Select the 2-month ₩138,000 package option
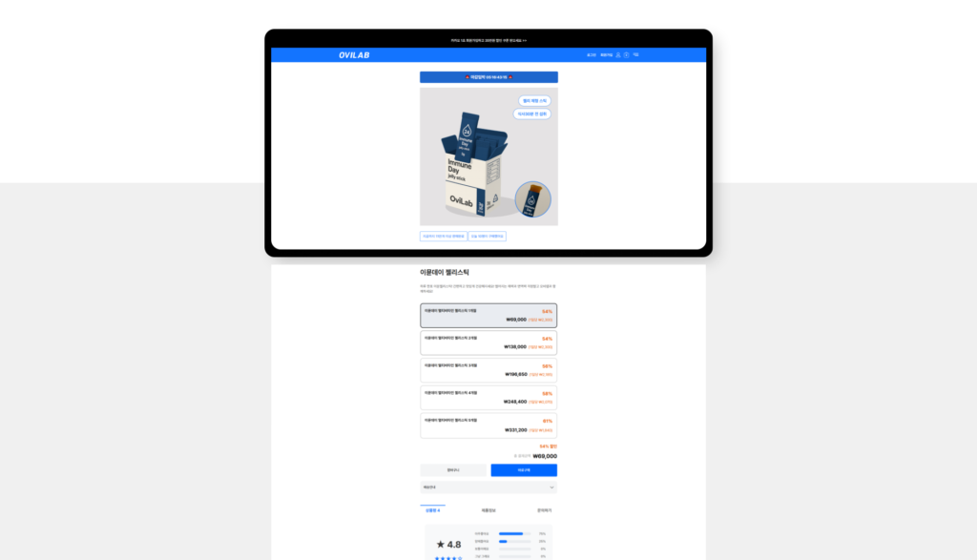The image size is (977, 560). click(x=488, y=342)
